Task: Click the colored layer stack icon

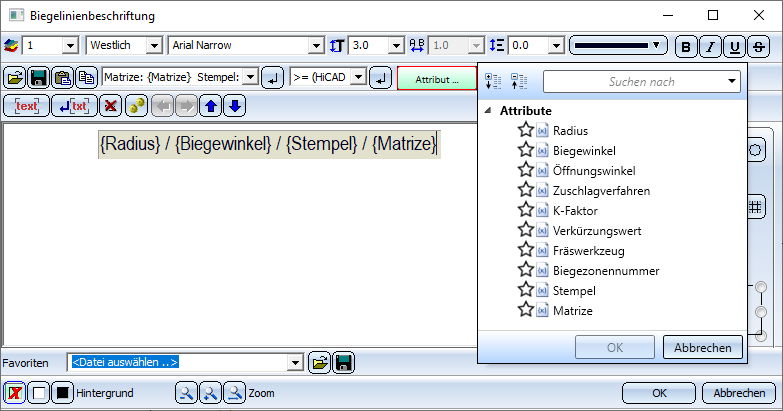Action: [11, 45]
